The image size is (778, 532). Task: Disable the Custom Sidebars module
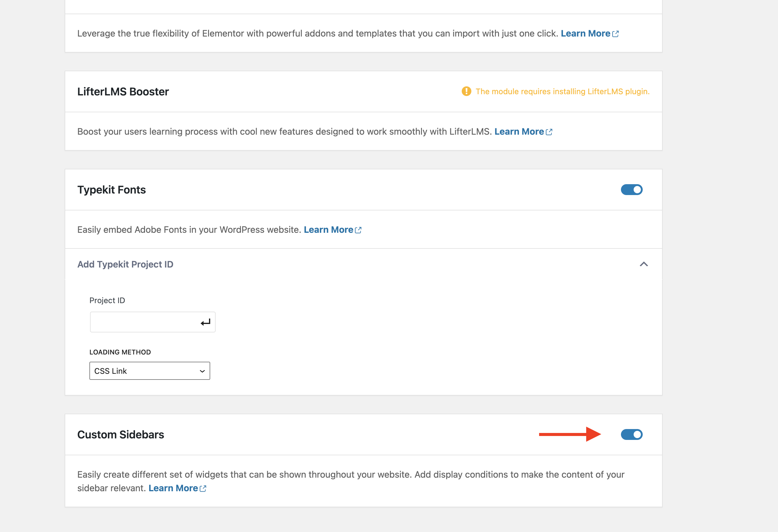tap(632, 434)
